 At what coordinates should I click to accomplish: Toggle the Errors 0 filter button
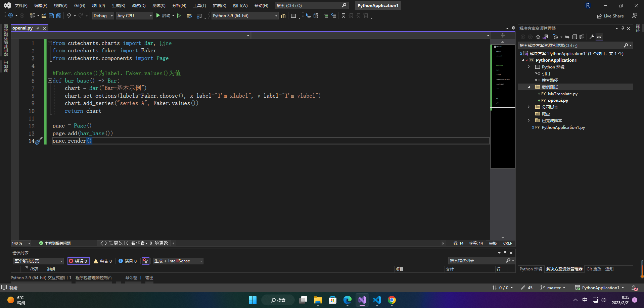click(79, 261)
